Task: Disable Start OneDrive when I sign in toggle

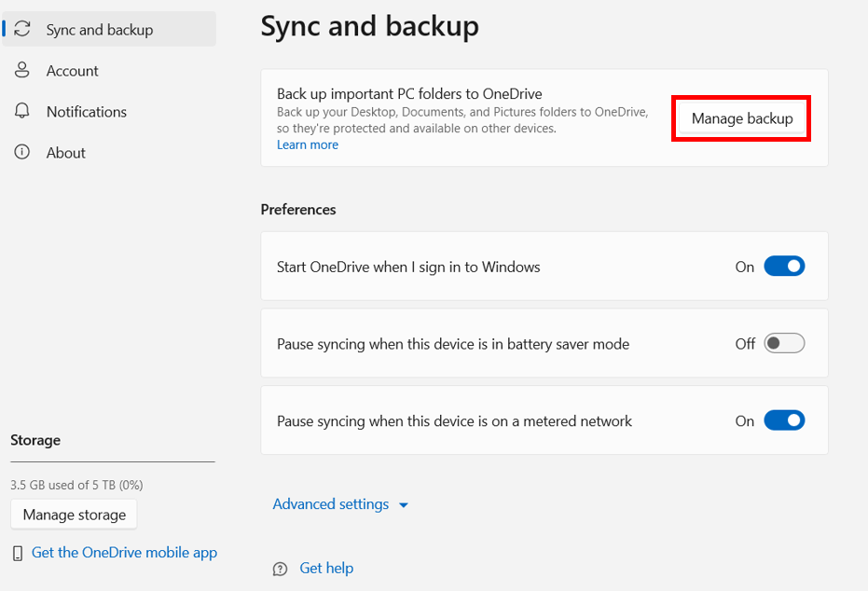Action: tap(784, 267)
